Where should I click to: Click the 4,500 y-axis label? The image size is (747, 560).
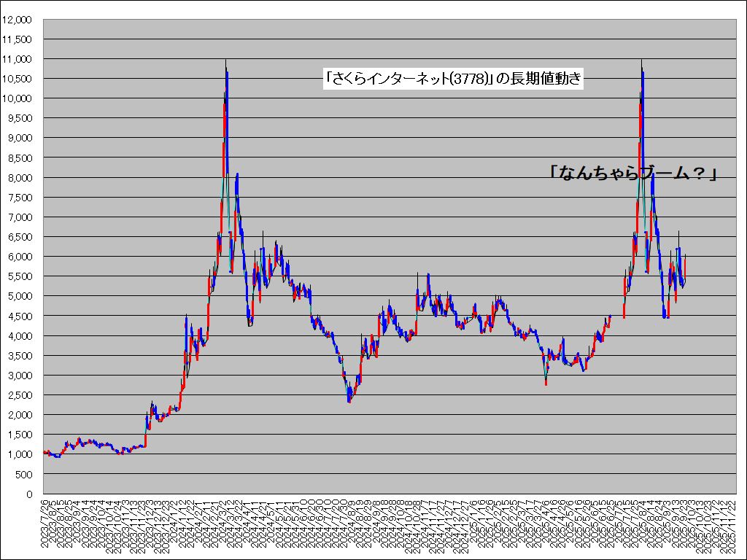click(20, 316)
